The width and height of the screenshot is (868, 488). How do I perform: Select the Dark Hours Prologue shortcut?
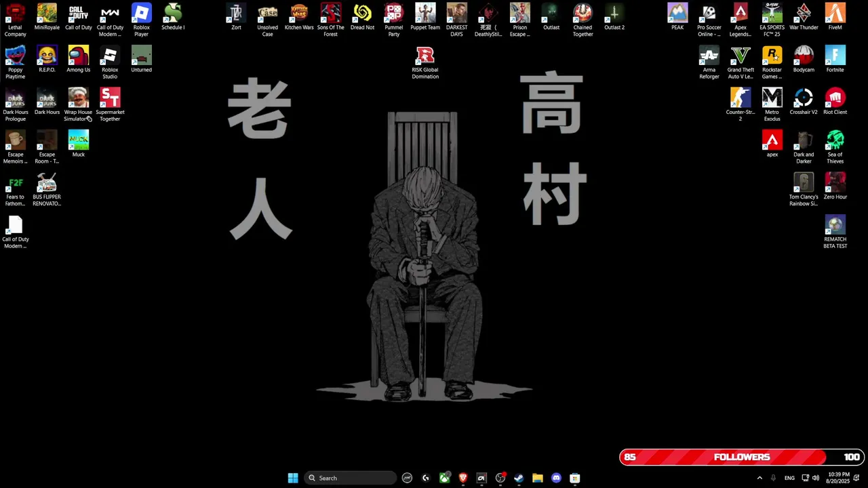pyautogui.click(x=15, y=104)
